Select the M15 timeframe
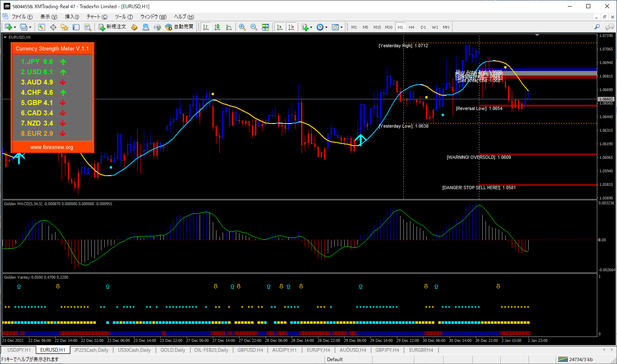Screen dimensions: 617x364 tap(377, 27)
